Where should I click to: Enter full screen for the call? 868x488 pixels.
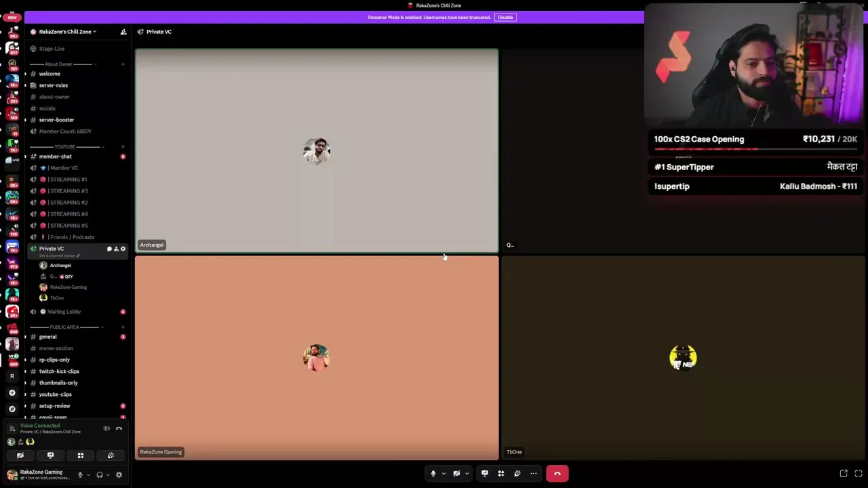pos(859,474)
